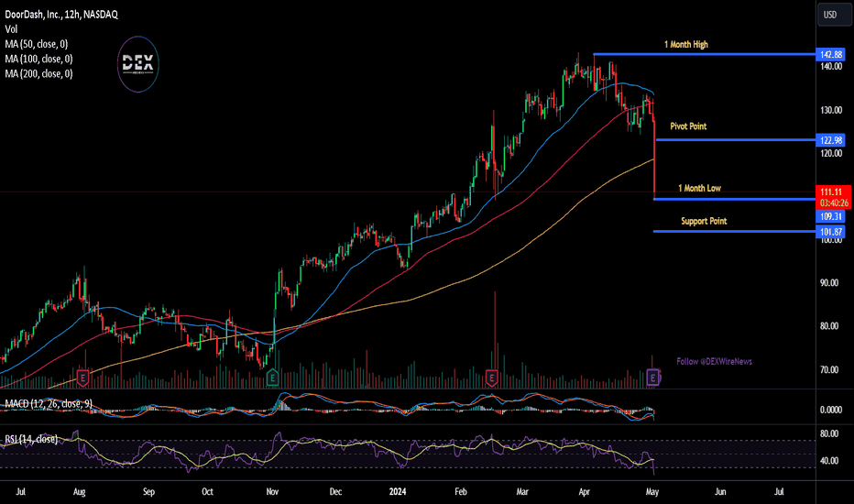Click the May label on the time axis
This screenshot has width=854, height=504.
[652, 492]
